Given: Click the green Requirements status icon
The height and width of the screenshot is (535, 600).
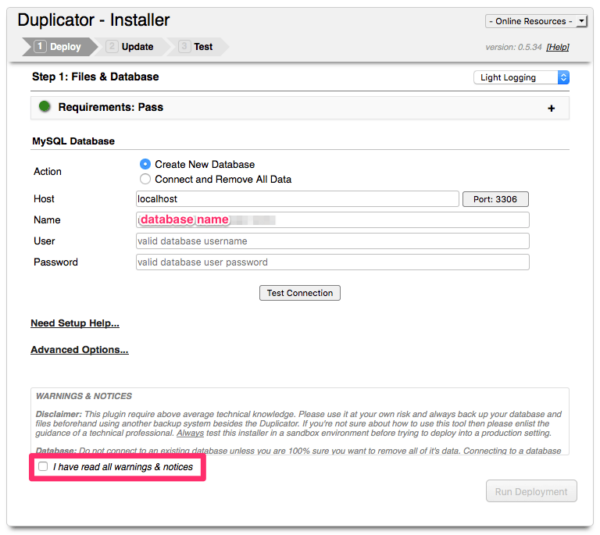Looking at the screenshot, I should click(44, 107).
